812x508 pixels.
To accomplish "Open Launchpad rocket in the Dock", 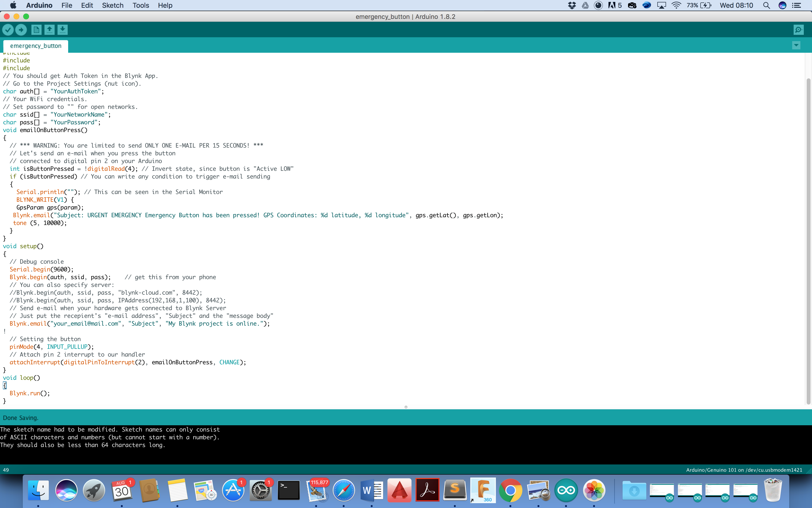I will (x=94, y=491).
